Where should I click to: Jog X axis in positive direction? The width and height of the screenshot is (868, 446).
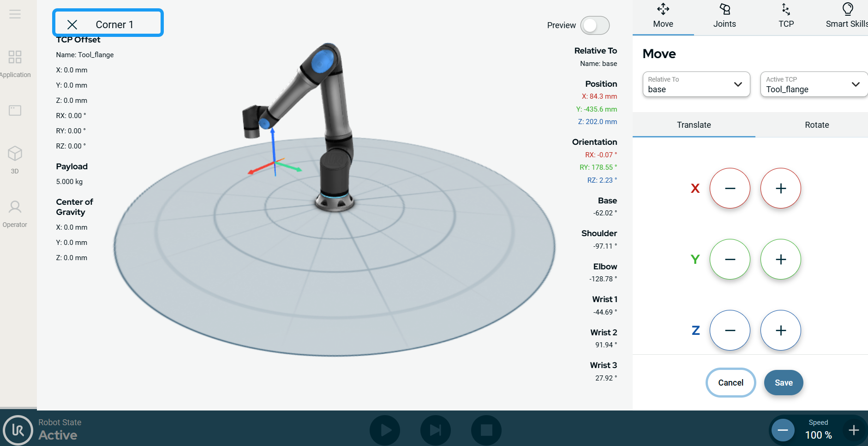pyautogui.click(x=780, y=188)
